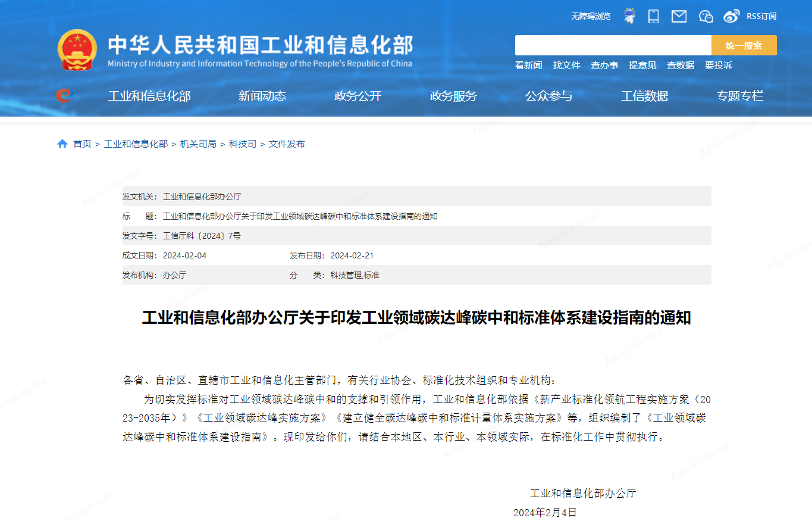Image resolution: width=812 pixels, height=521 pixels.
Task: Click the Weibo icon
Action: pyautogui.click(x=731, y=16)
